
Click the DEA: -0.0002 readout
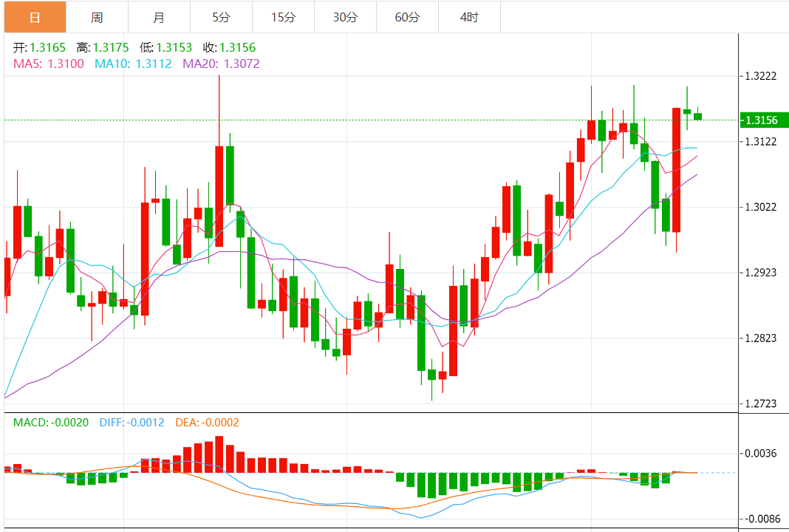[x=208, y=423]
